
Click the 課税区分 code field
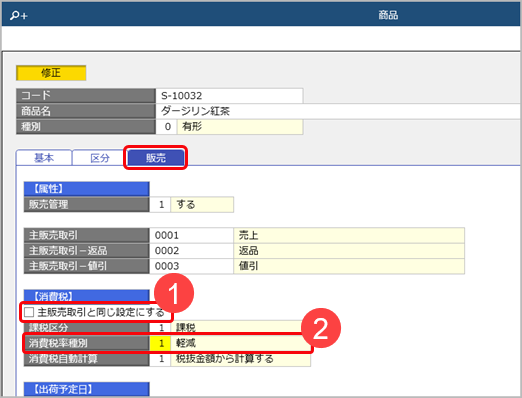point(160,327)
